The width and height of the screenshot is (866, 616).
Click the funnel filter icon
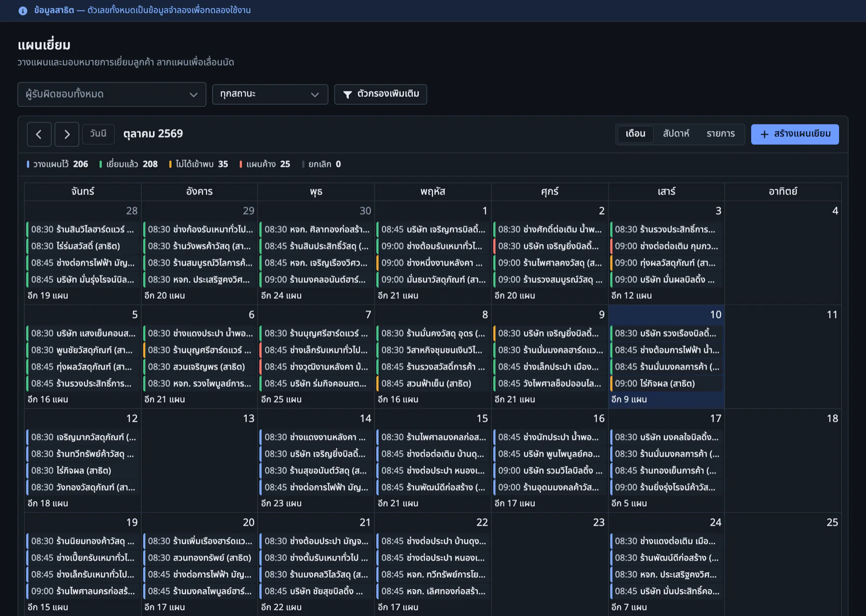click(347, 94)
